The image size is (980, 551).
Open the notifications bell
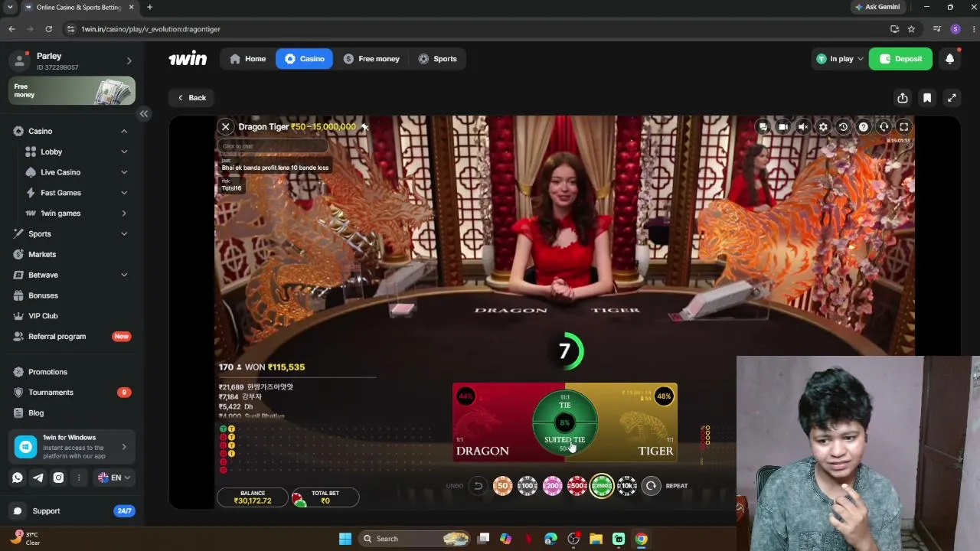click(950, 59)
